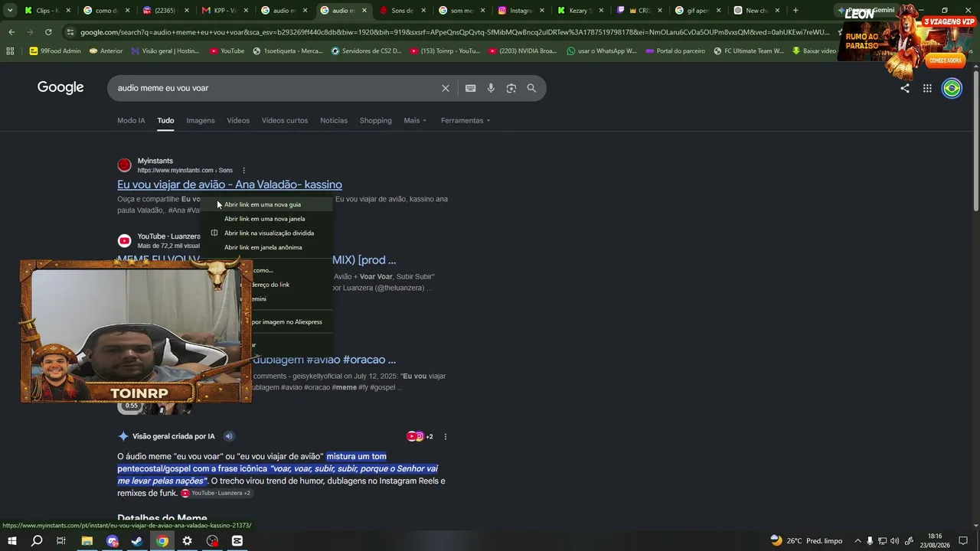Open the Servidores de CS2 bookmark
The width and height of the screenshot is (980, 551).
[366, 51]
